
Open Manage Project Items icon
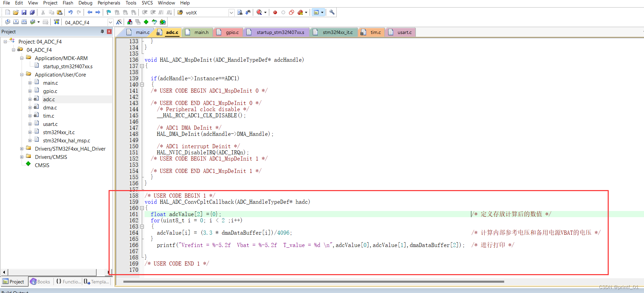pyautogui.click(x=130, y=22)
